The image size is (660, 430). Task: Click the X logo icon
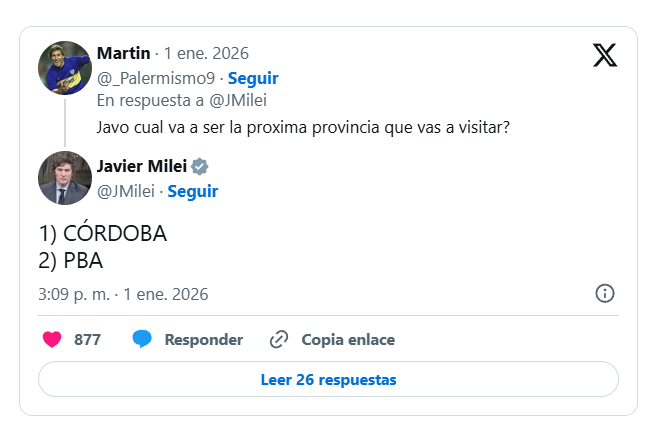tap(605, 55)
